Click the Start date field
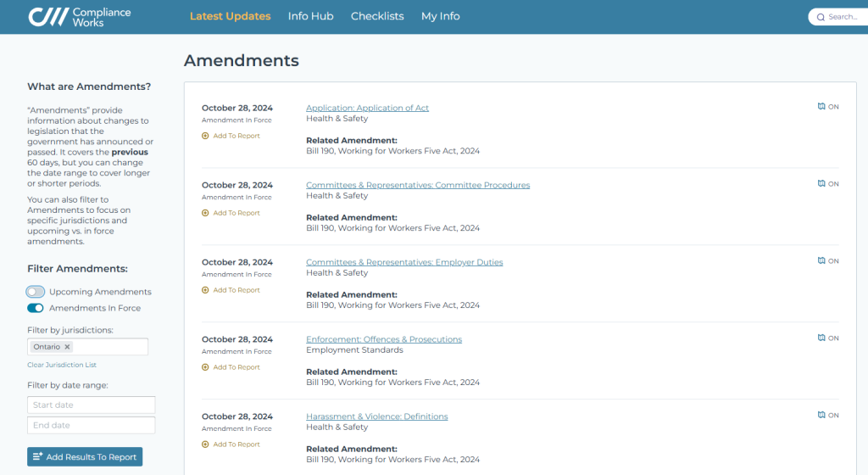 (x=92, y=405)
